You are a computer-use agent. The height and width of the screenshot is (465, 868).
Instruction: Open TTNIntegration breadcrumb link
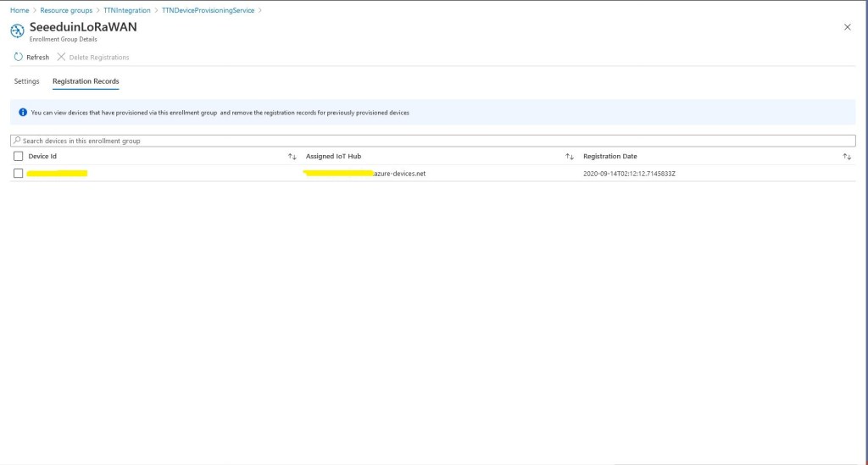pos(127,10)
